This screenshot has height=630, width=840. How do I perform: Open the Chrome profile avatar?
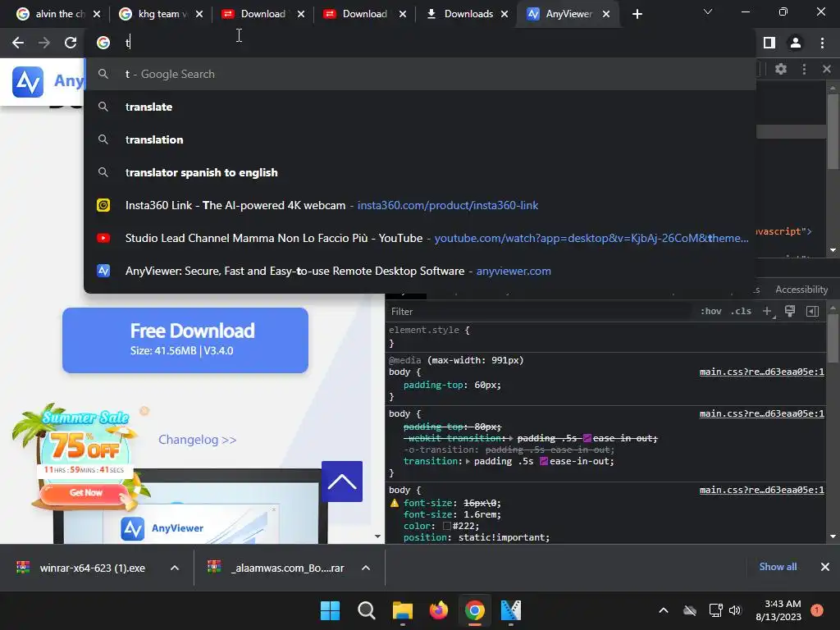(796, 43)
